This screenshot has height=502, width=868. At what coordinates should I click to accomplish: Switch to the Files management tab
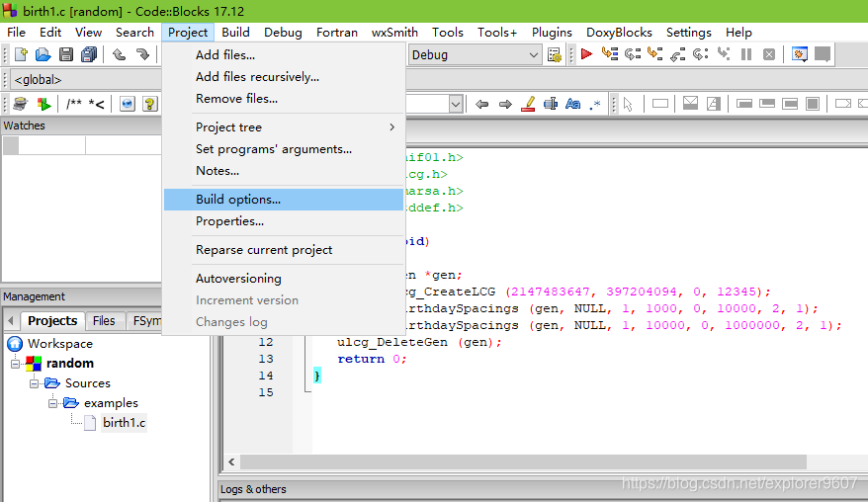(x=104, y=321)
